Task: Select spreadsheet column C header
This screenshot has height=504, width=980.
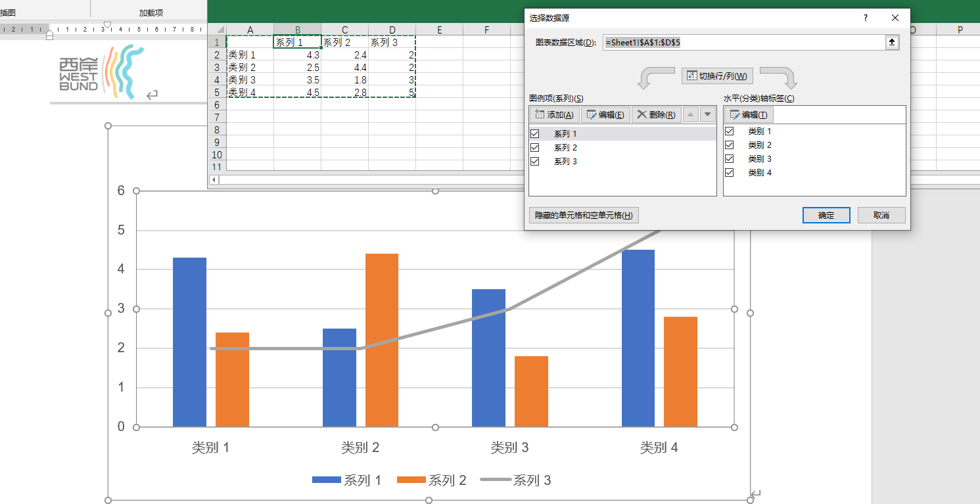Action: tap(344, 30)
